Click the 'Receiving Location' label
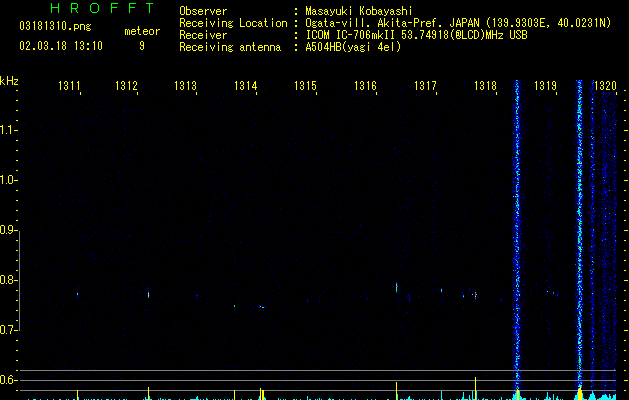 (233, 23)
